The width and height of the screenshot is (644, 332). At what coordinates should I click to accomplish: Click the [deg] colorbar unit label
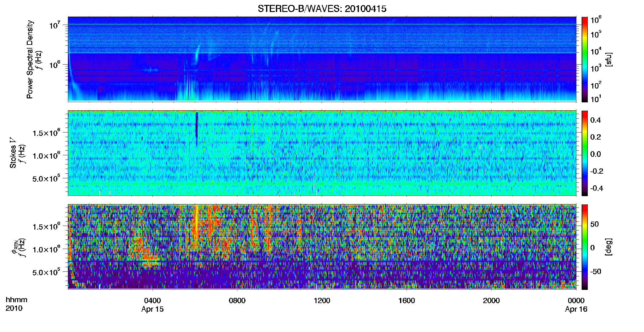pos(608,247)
